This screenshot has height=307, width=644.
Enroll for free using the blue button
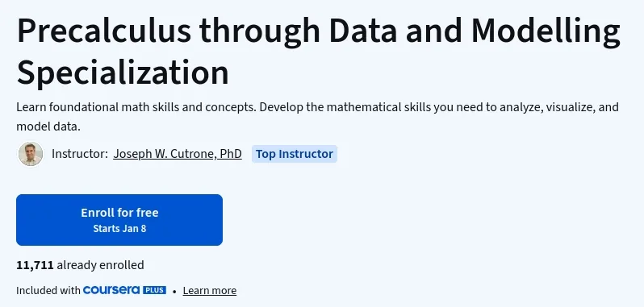pos(119,220)
